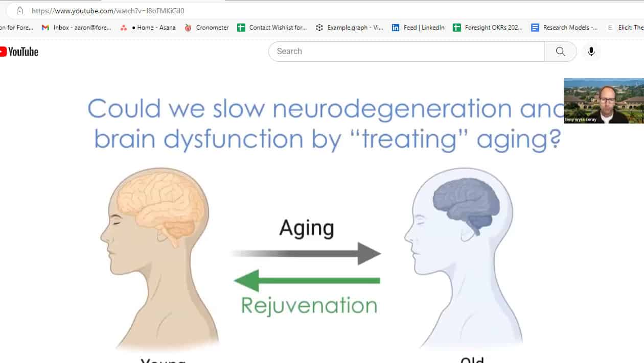Click the speaker webcam thumbnail overlay
Viewport: 644px width, 363px height.
click(x=604, y=101)
